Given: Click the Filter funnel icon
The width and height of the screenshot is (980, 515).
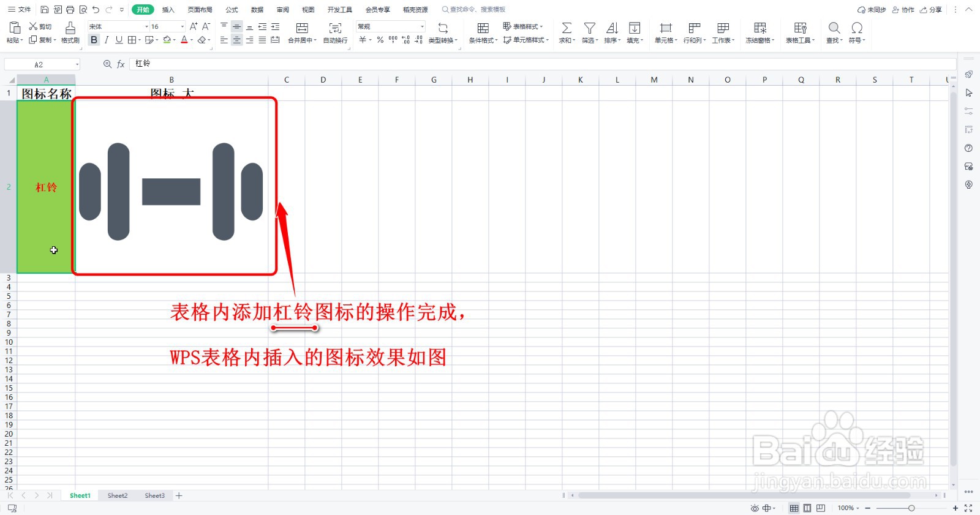Looking at the screenshot, I should (589, 28).
